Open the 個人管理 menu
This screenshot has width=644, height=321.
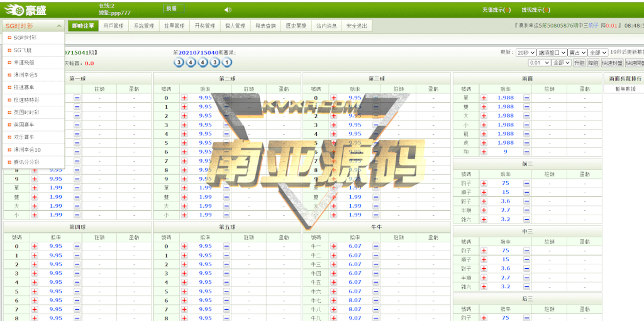tap(235, 26)
